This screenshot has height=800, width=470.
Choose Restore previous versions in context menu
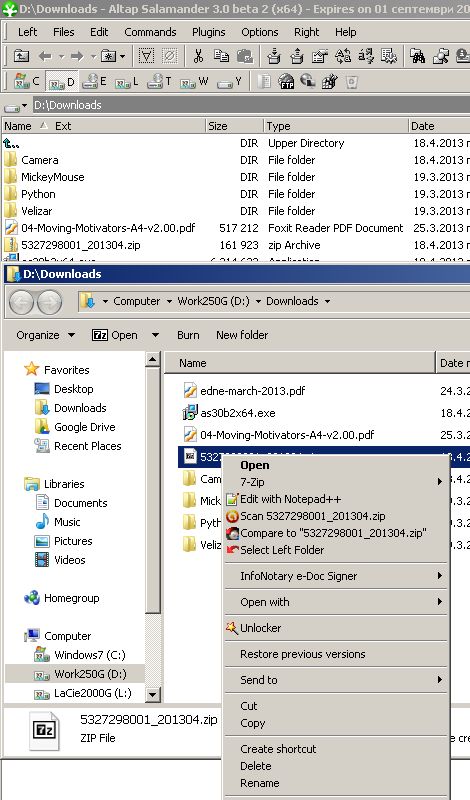(336, 654)
